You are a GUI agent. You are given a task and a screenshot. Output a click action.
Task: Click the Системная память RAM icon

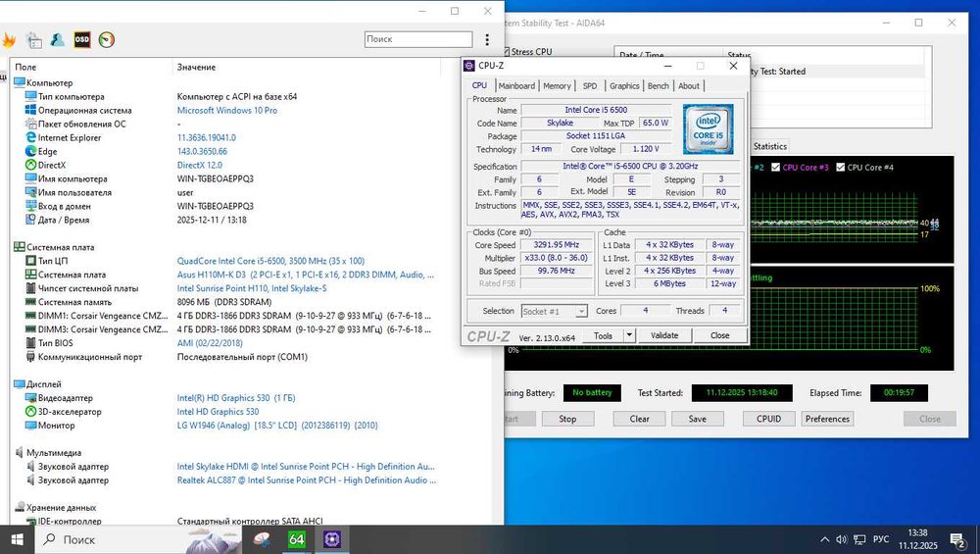[x=30, y=302]
